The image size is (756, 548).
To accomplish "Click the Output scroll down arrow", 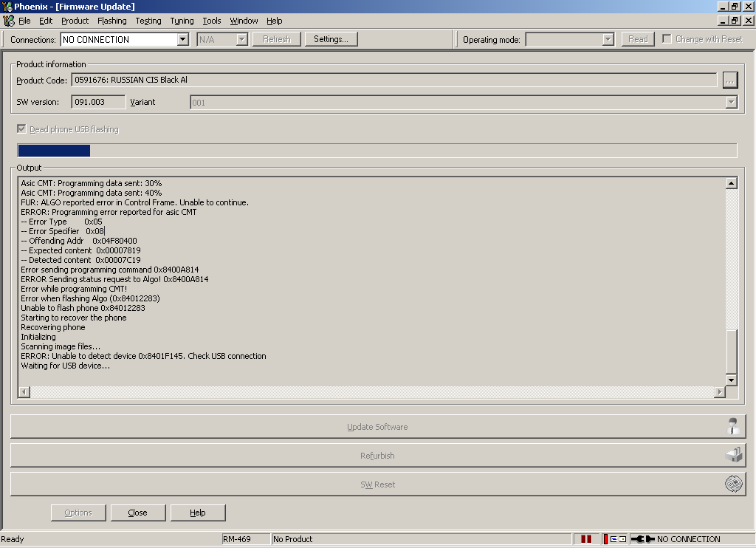I will pyautogui.click(x=732, y=380).
